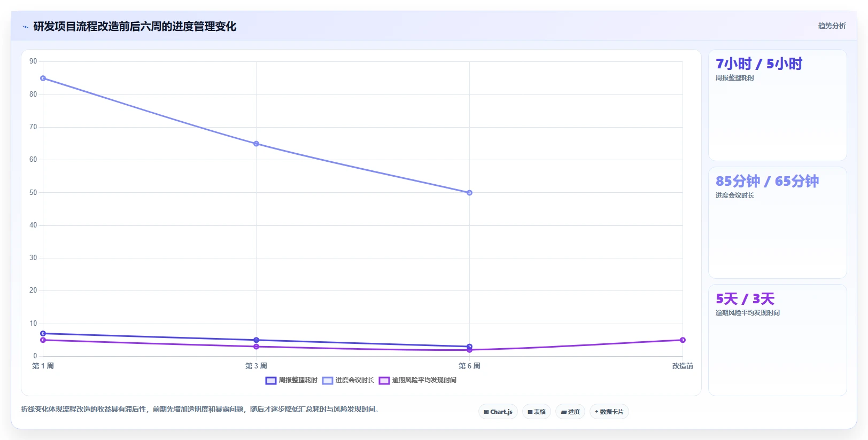Select the 第 3 周 purple point at 3
This screenshot has height=440, width=868.
point(257,347)
